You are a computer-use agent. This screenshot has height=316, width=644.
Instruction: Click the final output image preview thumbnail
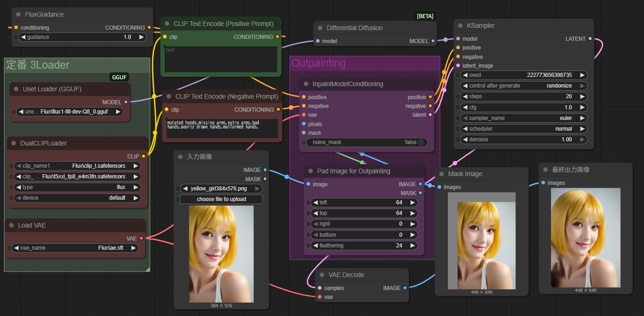(585, 237)
